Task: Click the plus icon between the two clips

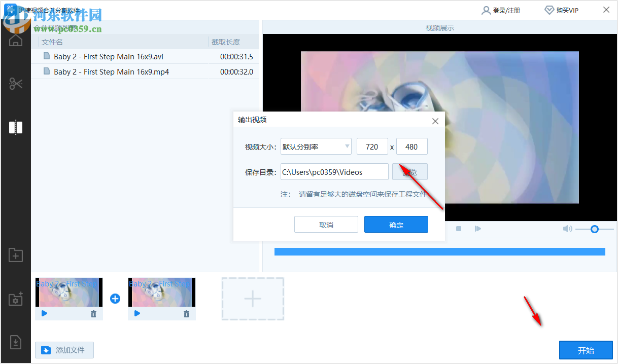Action: (115, 299)
